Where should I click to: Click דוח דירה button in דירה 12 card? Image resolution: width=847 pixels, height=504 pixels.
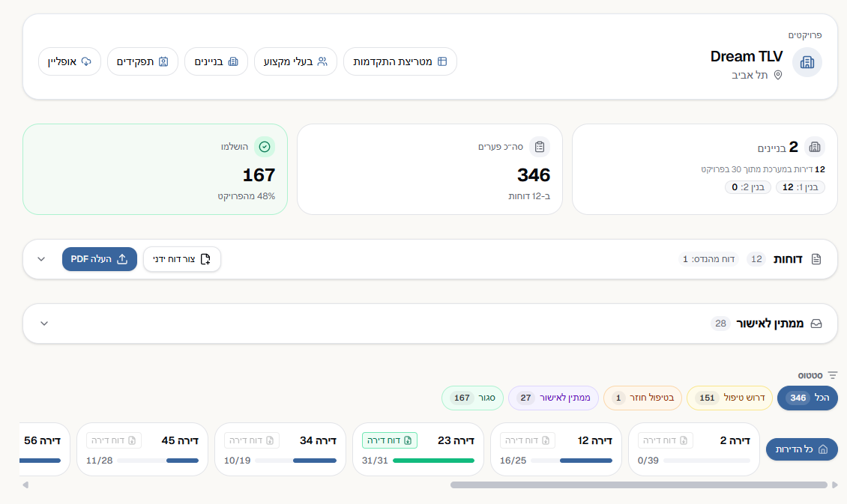527,440
